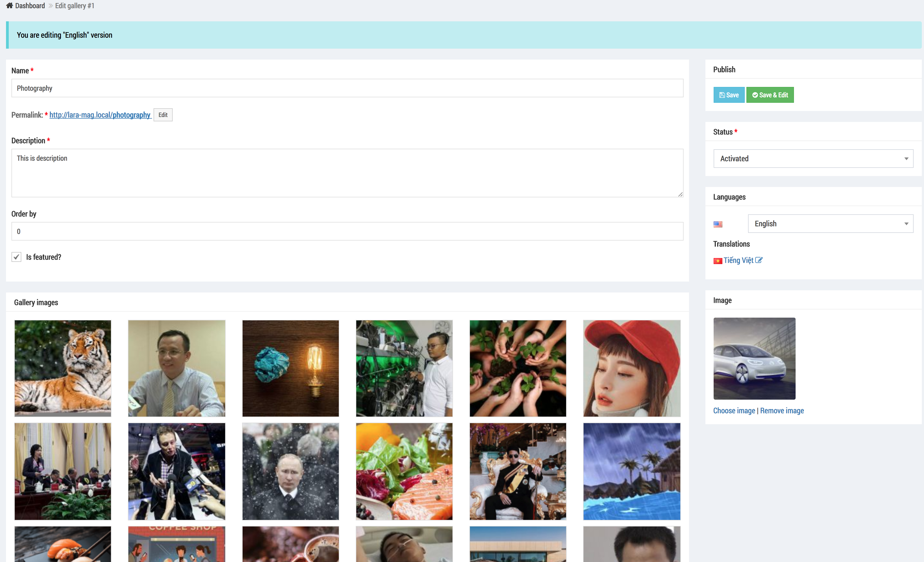Screen dimensions: 924x562
Task: Click the check-circle icon on Save & Edit
Action: point(755,95)
